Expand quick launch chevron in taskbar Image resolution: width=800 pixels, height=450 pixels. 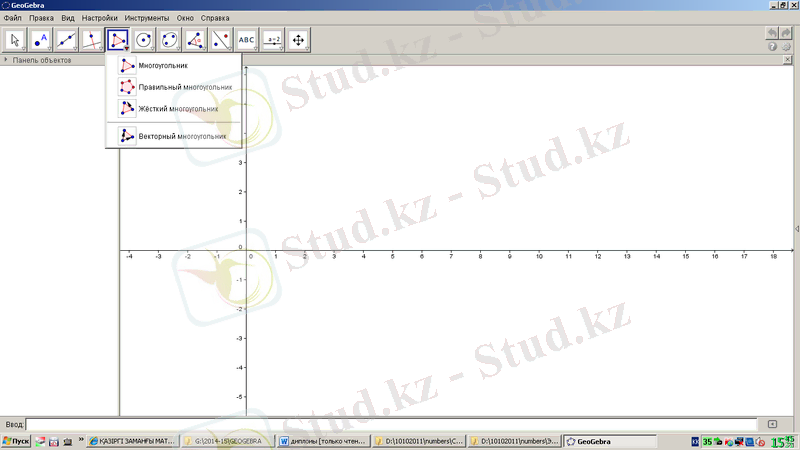coord(81,439)
